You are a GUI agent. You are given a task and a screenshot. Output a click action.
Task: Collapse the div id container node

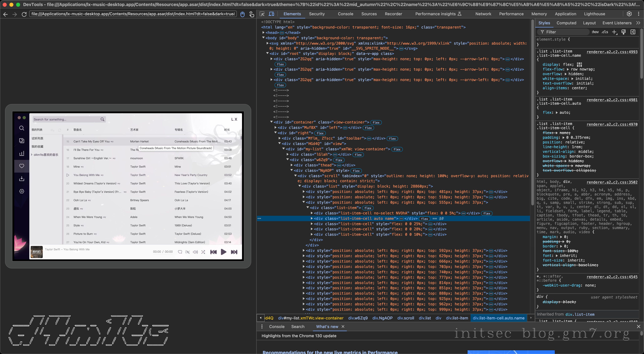coord(272,122)
